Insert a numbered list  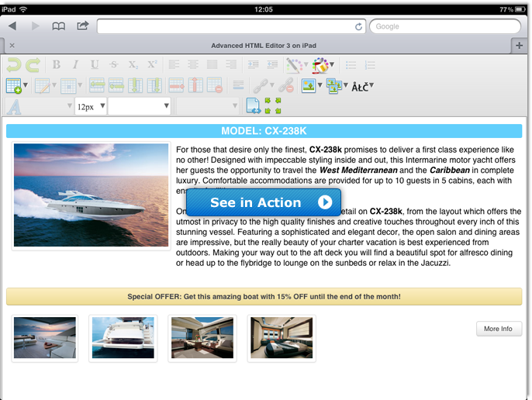(x=370, y=65)
